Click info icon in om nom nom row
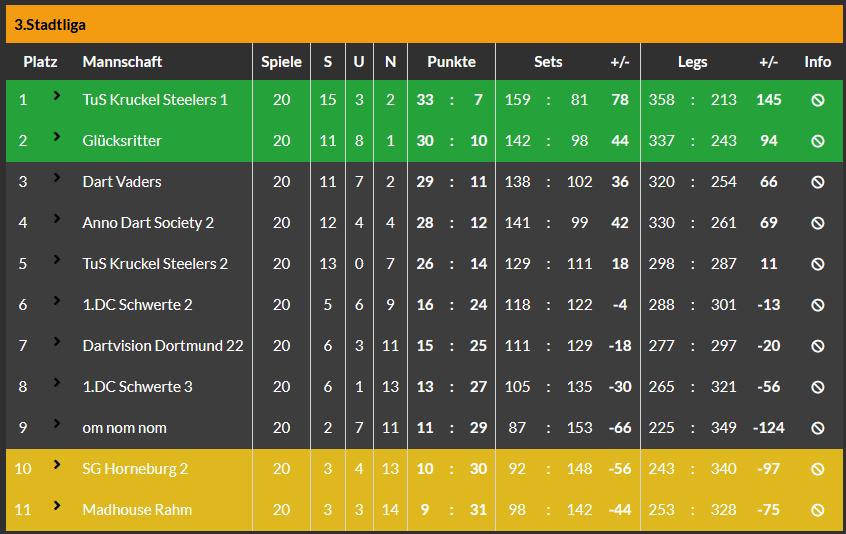The height and width of the screenshot is (534, 846). point(817,428)
